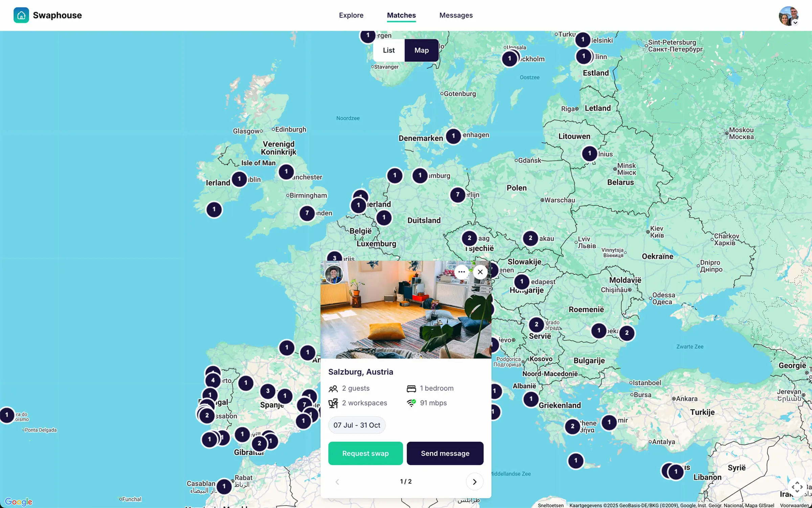Click the previous listing left arrow
Viewport: 812px width, 508px height.
(337, 482)
